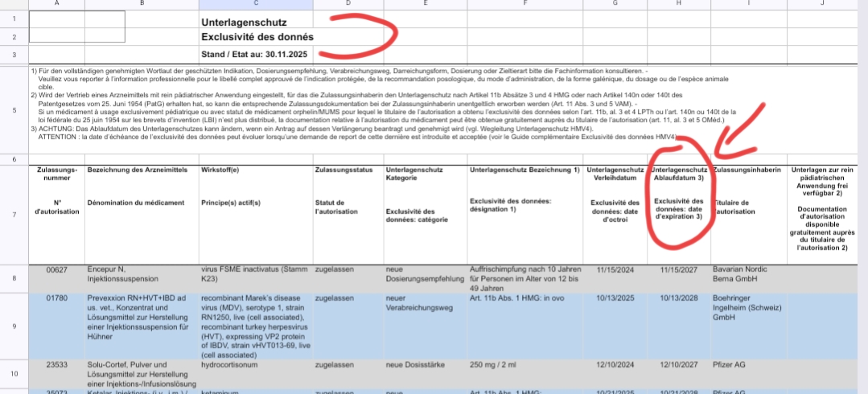
Task: Click the 'Exclusivité des donnés' cell
Action: click(x=256, y=36)
